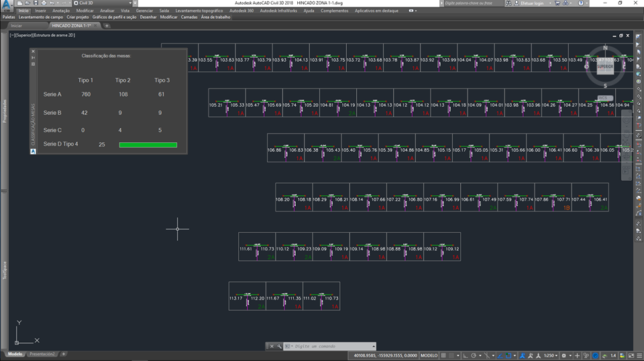Click the binoculars search icon
This screenshot has height=361, width=644.
pyautogui.click(x=508, y=3)
